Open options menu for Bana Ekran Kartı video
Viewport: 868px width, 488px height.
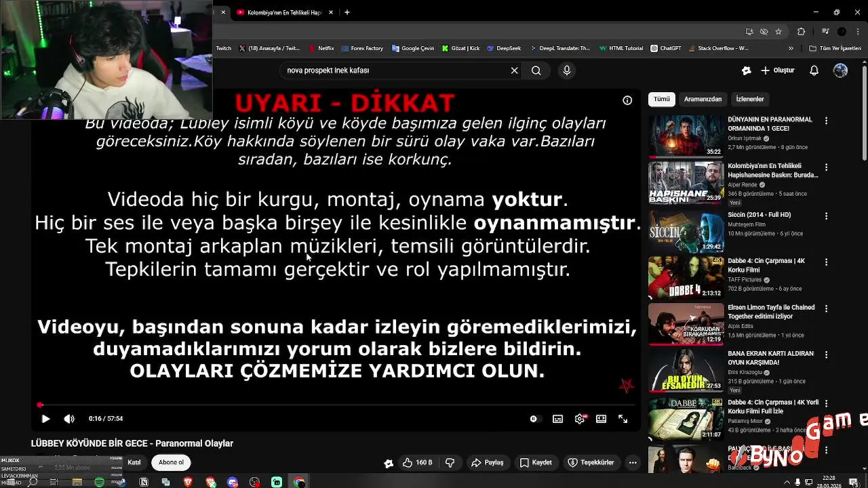pyautogui.click(x=826, y=354)
